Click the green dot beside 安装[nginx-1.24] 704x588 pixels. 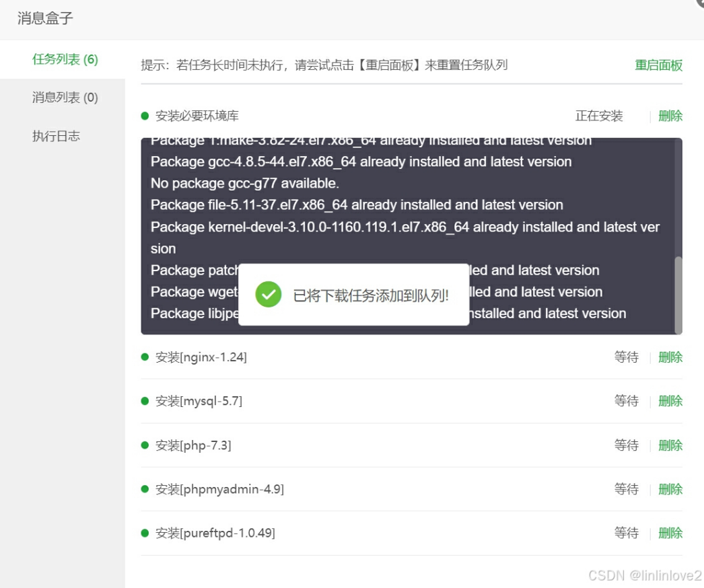pos(145,357)
